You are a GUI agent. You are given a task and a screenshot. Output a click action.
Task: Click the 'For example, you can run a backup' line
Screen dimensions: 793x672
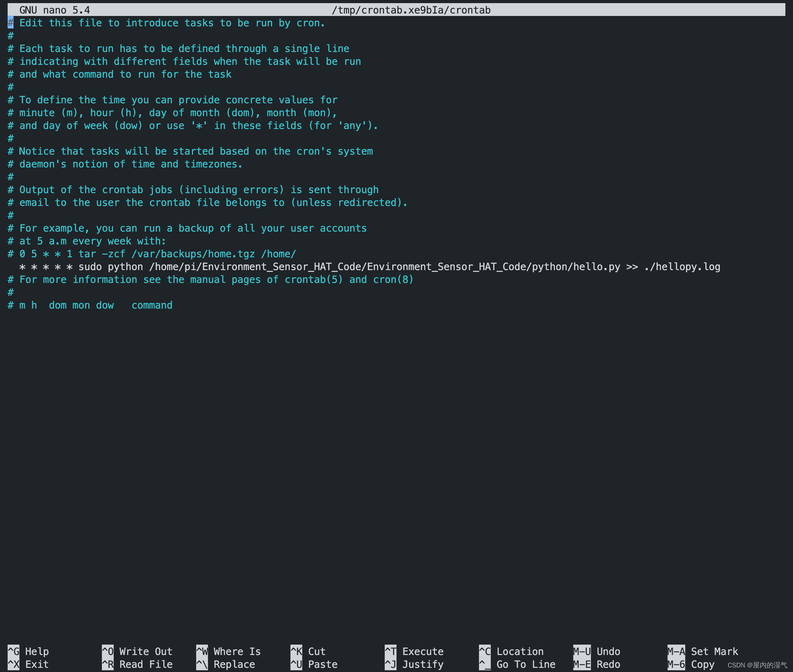pos(187,228)
